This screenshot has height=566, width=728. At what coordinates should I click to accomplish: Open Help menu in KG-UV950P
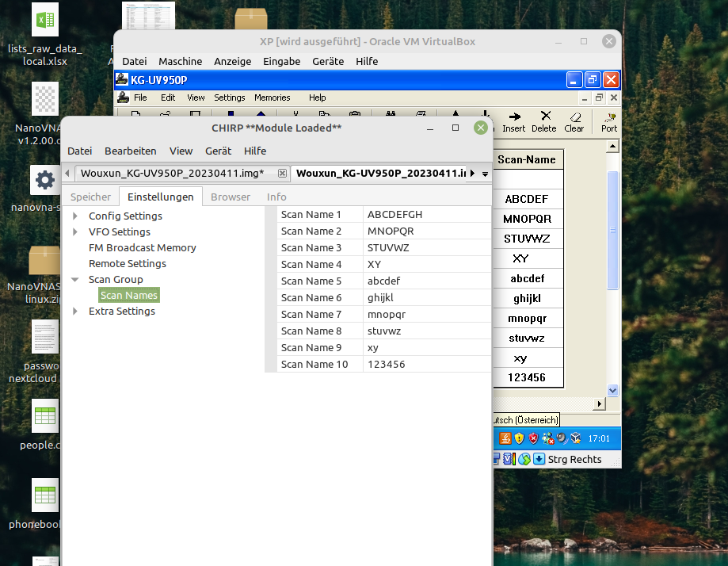[x=318, y=98]
